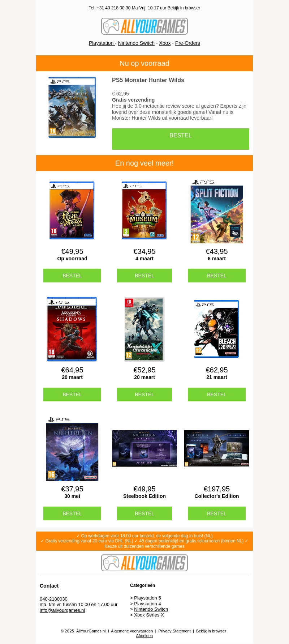The height and width of the screenshot is (644, 289).
Task: Open the Bleach Rebirth of Souls cover
Action: 216,329
